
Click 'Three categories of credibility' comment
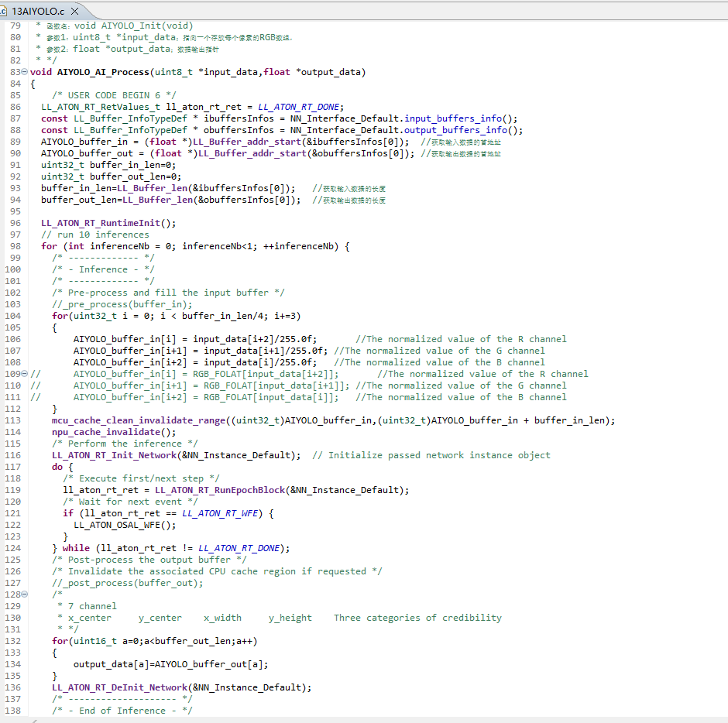(418, 618)
